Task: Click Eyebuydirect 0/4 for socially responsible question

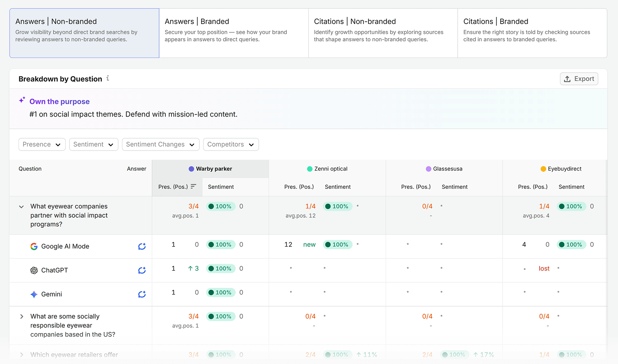Action: [544, 317]
